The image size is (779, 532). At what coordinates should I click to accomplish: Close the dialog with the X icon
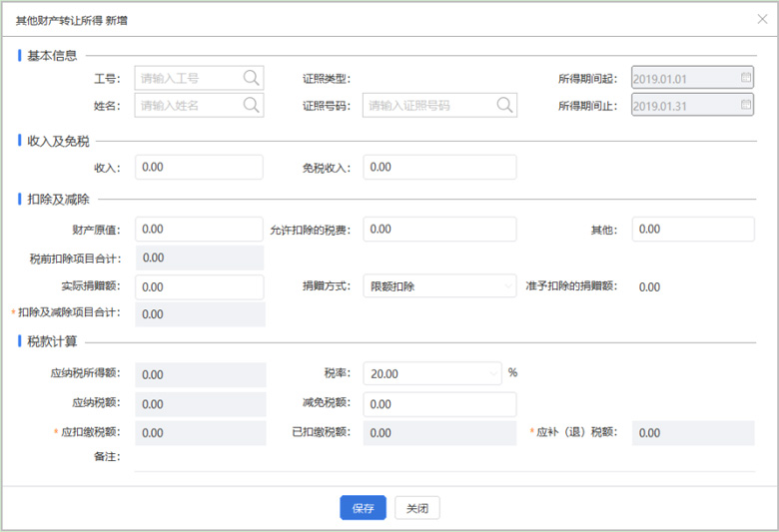(763, 19)
